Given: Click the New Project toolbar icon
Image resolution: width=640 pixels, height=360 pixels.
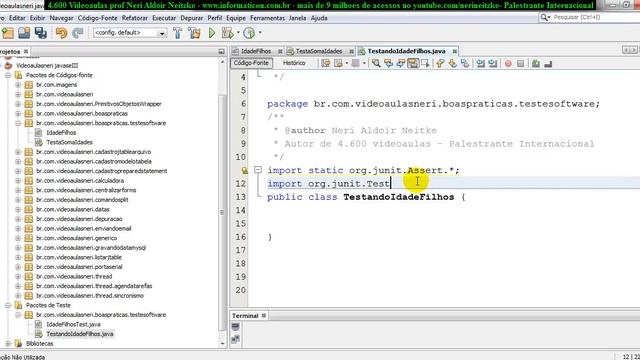Looking at the screenshot, I should 8,33.
